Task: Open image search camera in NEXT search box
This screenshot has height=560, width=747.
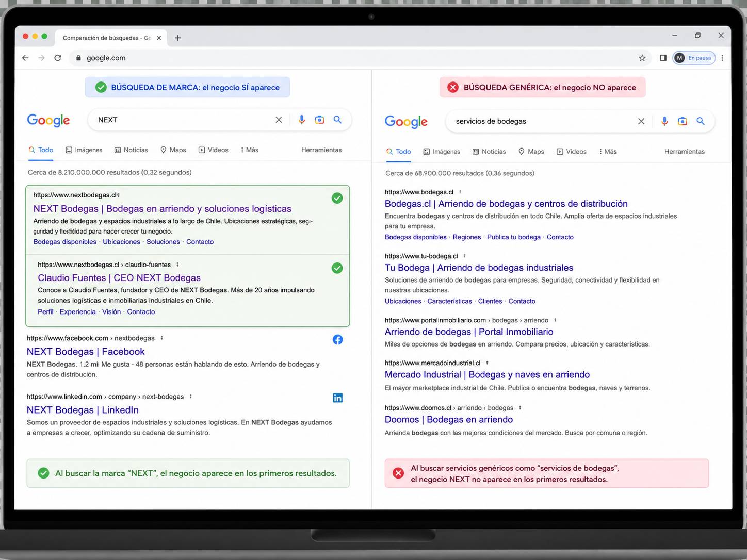Action: click(320, 120)
